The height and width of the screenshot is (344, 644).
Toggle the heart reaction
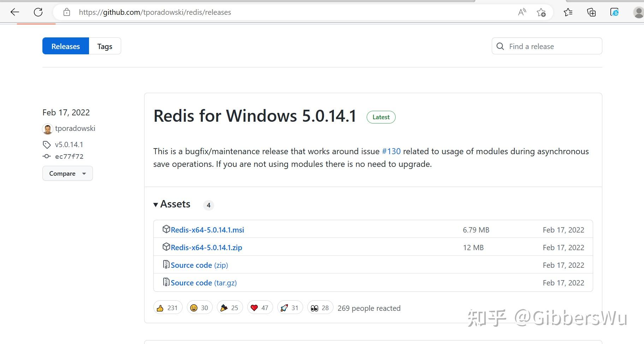(260, 307)
